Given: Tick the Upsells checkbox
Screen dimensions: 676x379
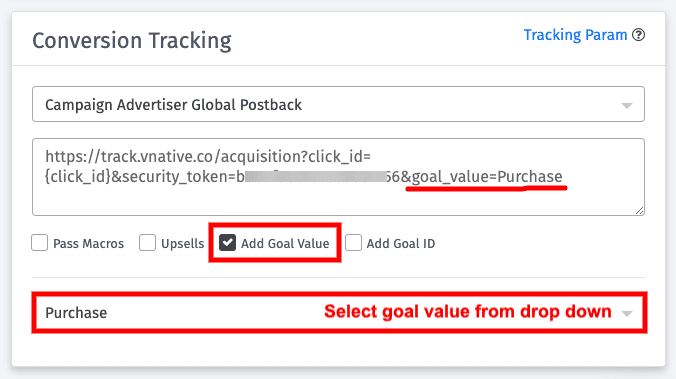Looking at the screenshot, I should (x=147, y=243).
